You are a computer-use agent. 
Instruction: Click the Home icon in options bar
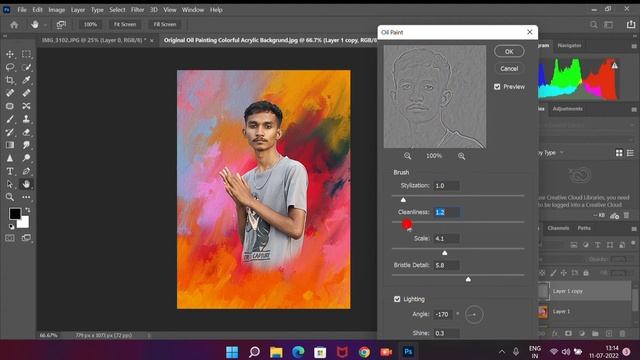tap(14, 25)
